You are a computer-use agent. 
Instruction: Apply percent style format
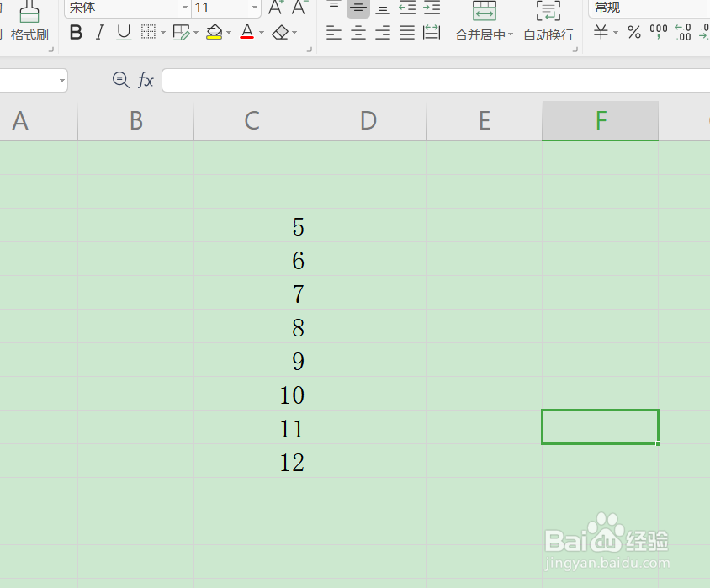tap(634, 32)
